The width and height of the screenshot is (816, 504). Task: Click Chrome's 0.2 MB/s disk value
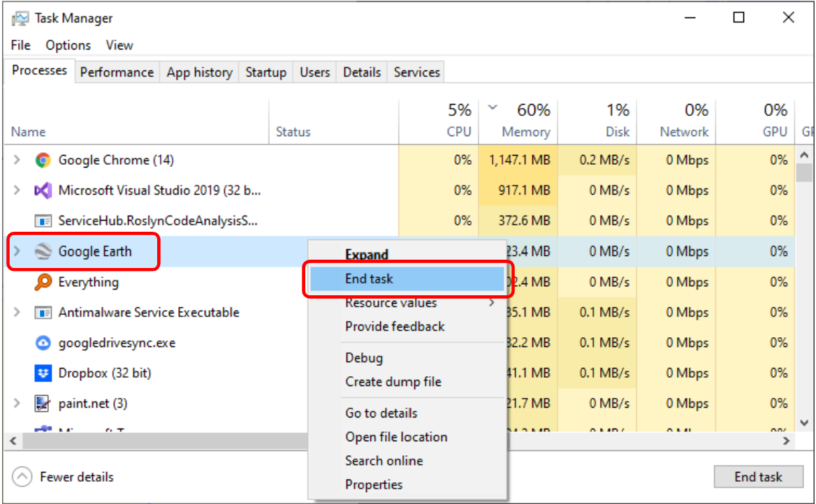[604, 160]
